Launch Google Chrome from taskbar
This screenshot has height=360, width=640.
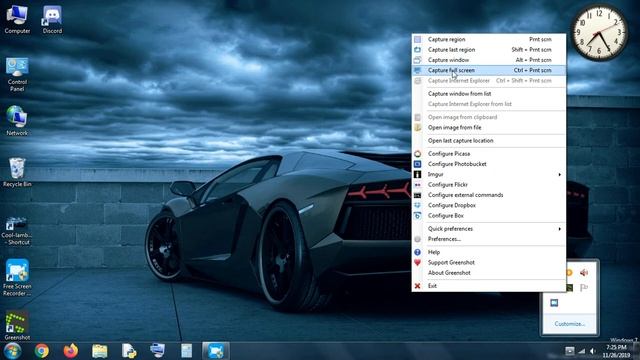pos(41,351)
